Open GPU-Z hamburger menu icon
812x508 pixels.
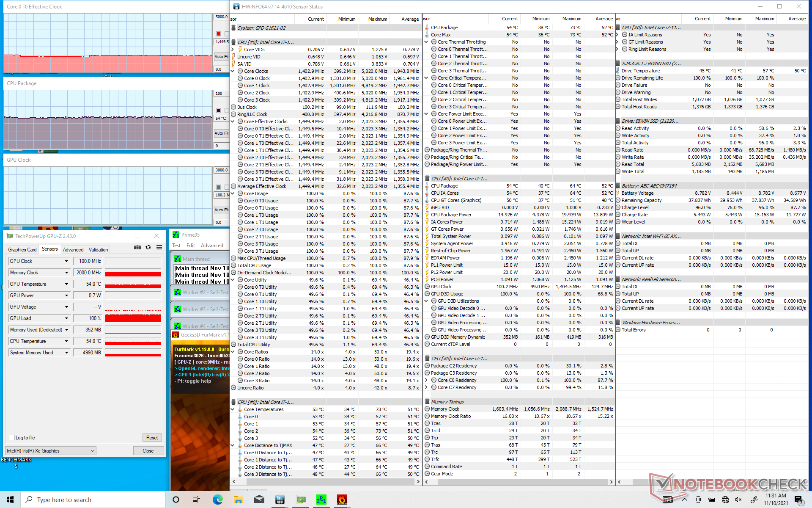click(x=159, y=248)
